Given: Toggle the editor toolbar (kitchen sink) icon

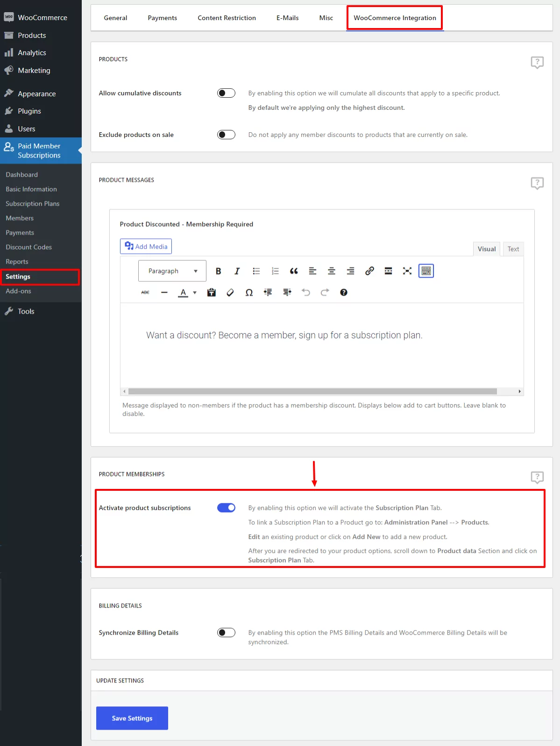Looking at the screenshot, I should pos(426,271).
